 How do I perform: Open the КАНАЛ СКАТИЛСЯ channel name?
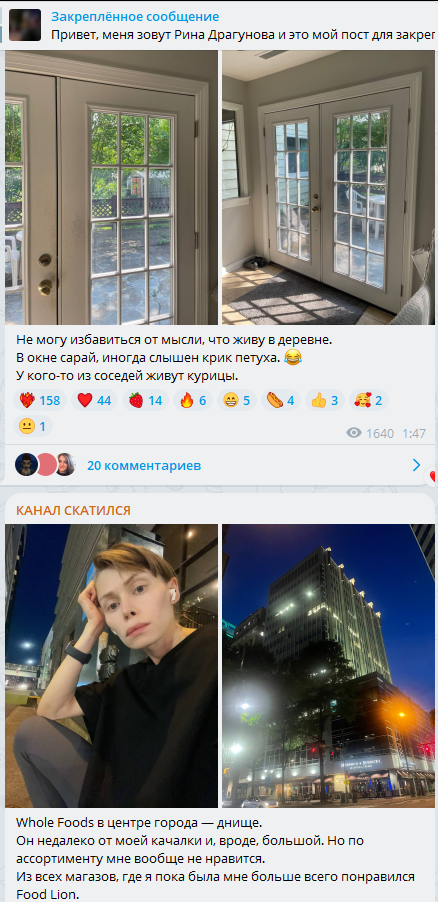click(x=73, y=510)
